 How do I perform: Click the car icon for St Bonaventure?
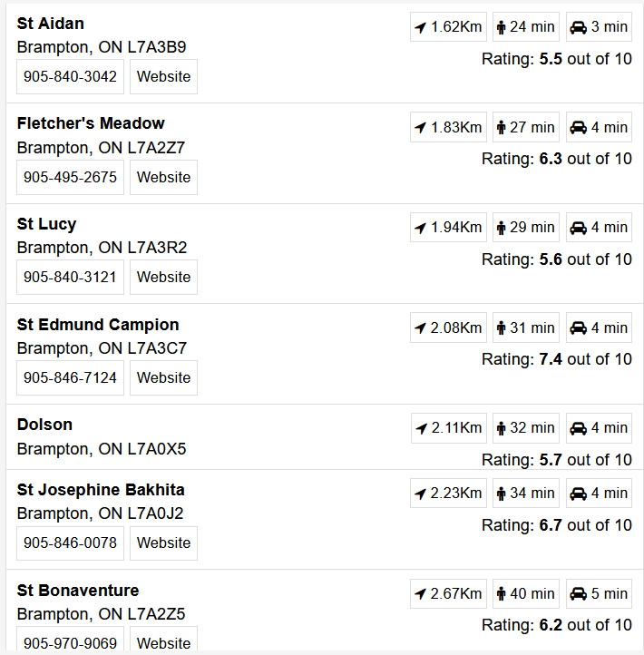tap(578, 593)
